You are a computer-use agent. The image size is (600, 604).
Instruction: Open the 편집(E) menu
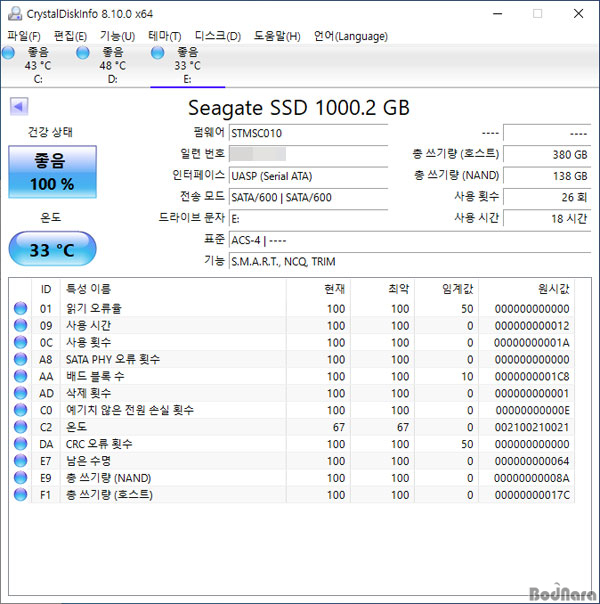[x=70, y=36]
